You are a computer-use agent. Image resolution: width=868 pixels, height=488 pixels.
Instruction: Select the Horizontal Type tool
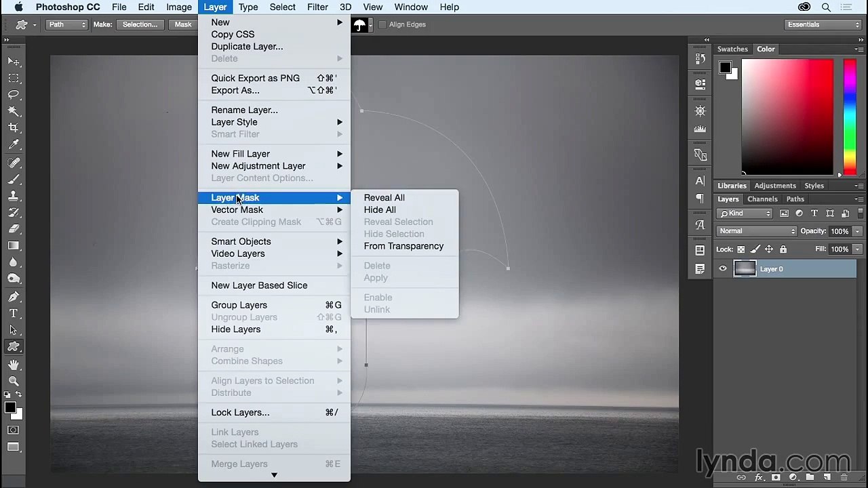coord(14,313)
